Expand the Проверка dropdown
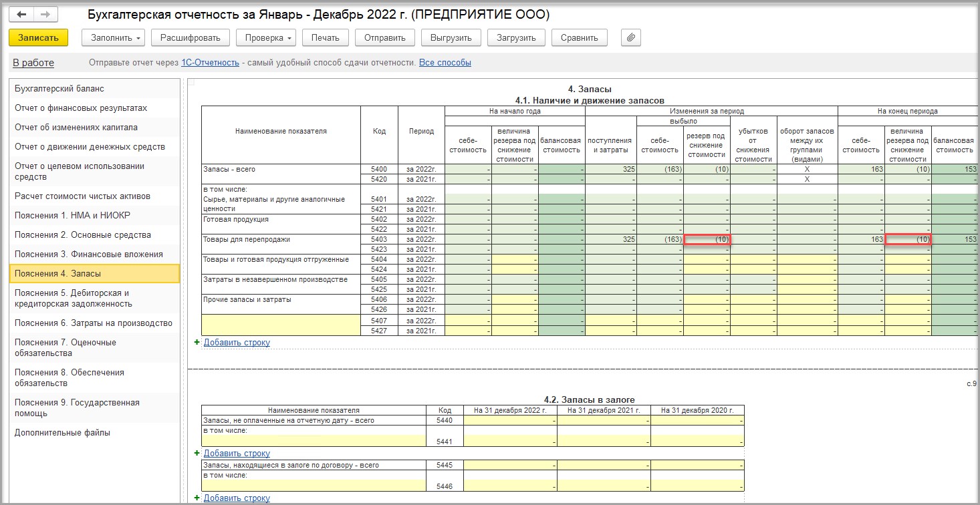This screenshot has height=505, width=980. [266, 37]
